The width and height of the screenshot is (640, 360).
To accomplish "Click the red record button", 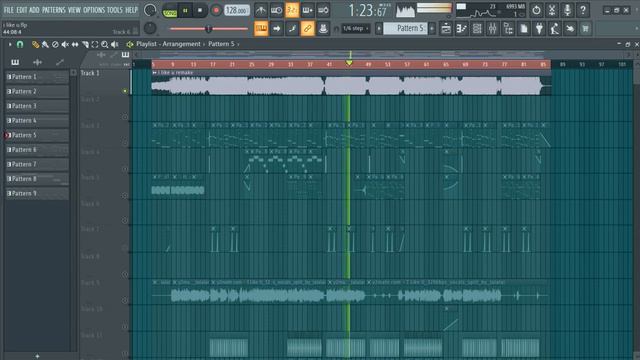I will [216, 11].
